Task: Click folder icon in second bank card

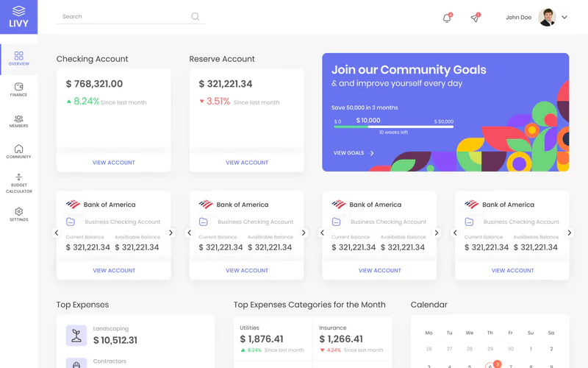Action: [204, 222]
